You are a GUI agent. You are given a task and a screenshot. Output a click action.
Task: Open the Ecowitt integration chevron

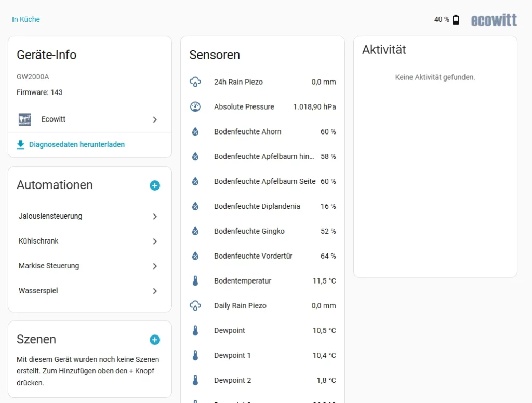155,119
